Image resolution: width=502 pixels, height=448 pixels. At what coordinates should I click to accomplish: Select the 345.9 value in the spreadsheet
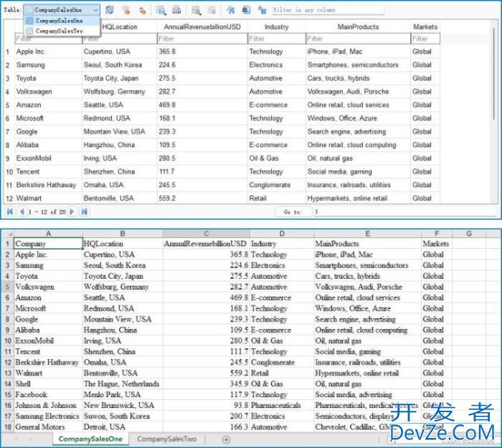[x=207, y=384]
